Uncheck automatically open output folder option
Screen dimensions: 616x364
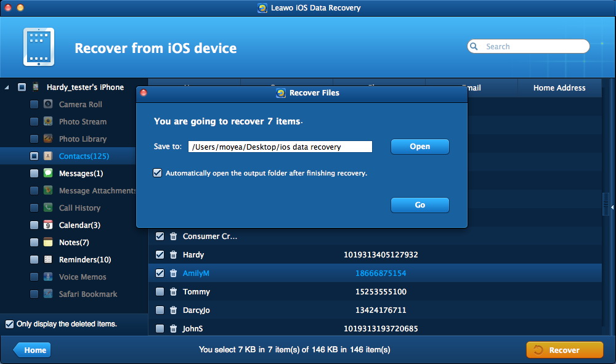pyautogui.click(x=158, y=174)
